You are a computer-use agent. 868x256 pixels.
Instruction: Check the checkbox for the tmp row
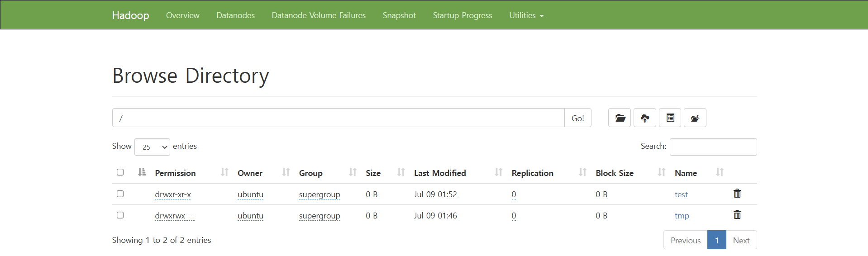120,215
